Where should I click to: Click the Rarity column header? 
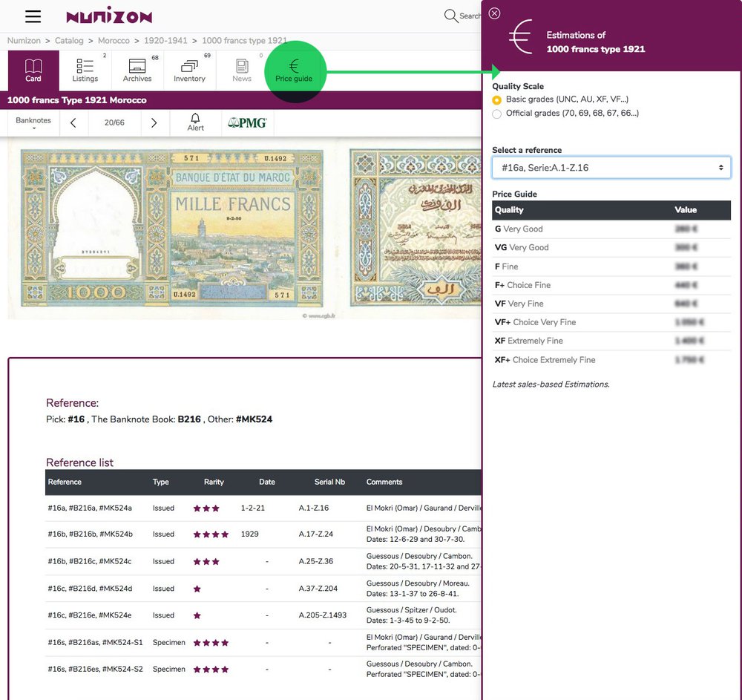pyautogui.click(x=214, y=482)
